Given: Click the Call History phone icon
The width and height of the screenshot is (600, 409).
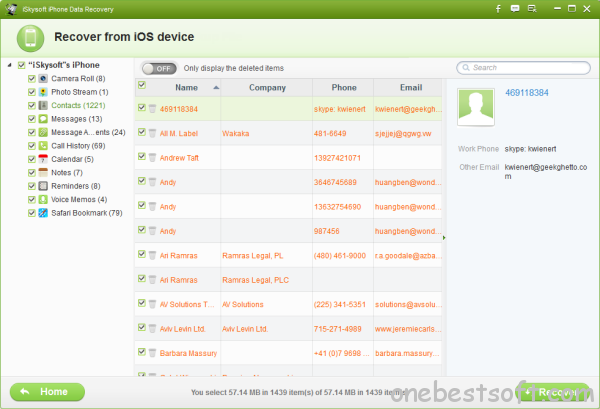Looking at the screenshot, I should click(x=43, y=146).
